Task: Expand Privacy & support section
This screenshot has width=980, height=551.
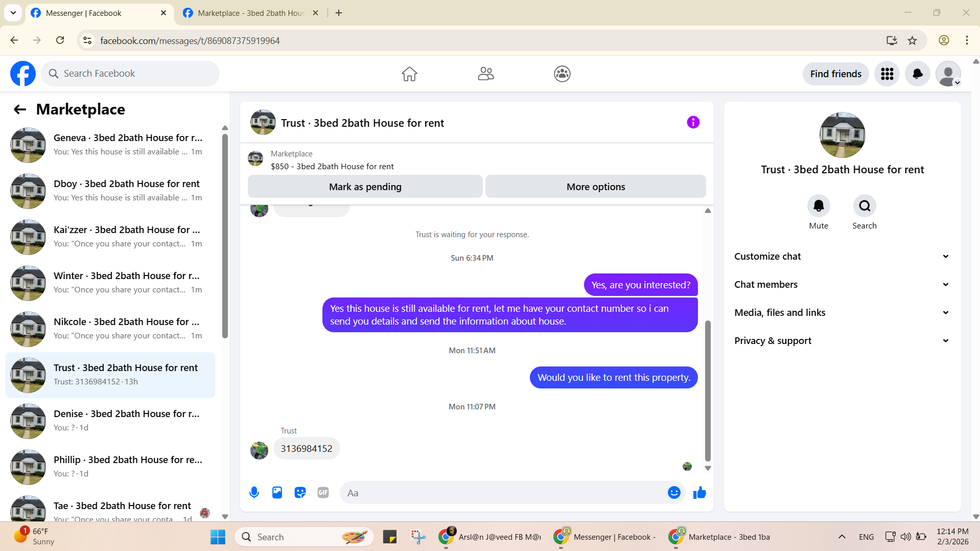Action: 842,341
